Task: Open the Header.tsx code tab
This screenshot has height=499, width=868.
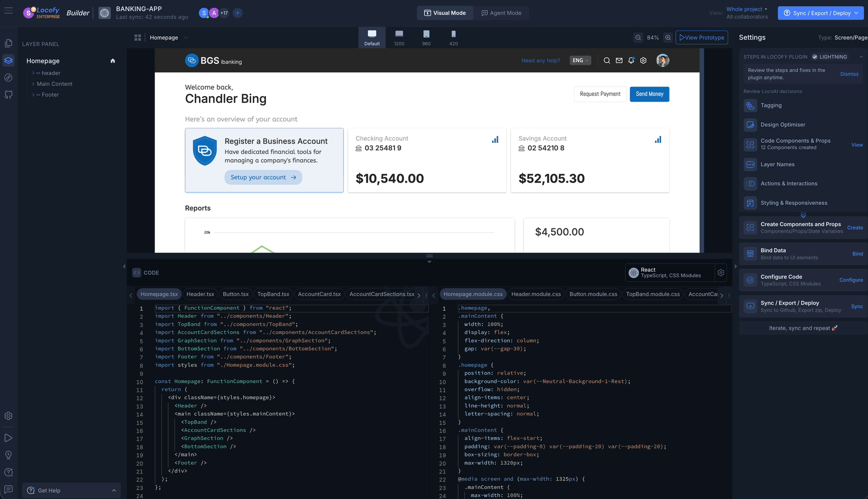Action: (x=200, y=294)
